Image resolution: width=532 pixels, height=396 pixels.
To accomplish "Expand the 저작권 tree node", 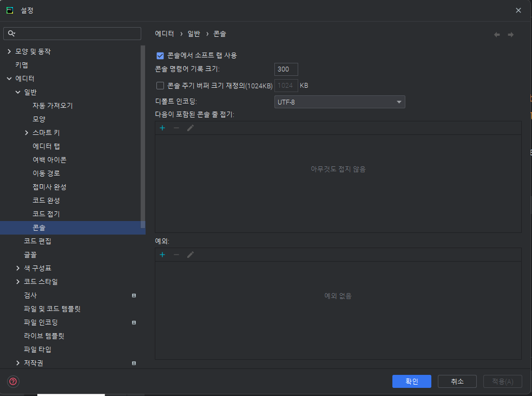I will point(18,363).
